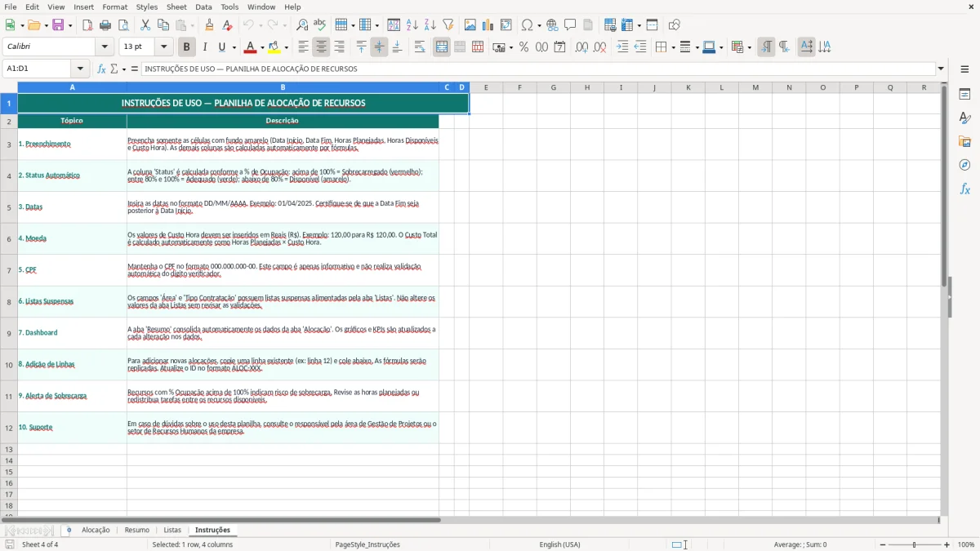Image resolution: width=980 pixels, height=551 pixels.
Task: Open the sidebar Gallery icon
Action: (964, 141)
